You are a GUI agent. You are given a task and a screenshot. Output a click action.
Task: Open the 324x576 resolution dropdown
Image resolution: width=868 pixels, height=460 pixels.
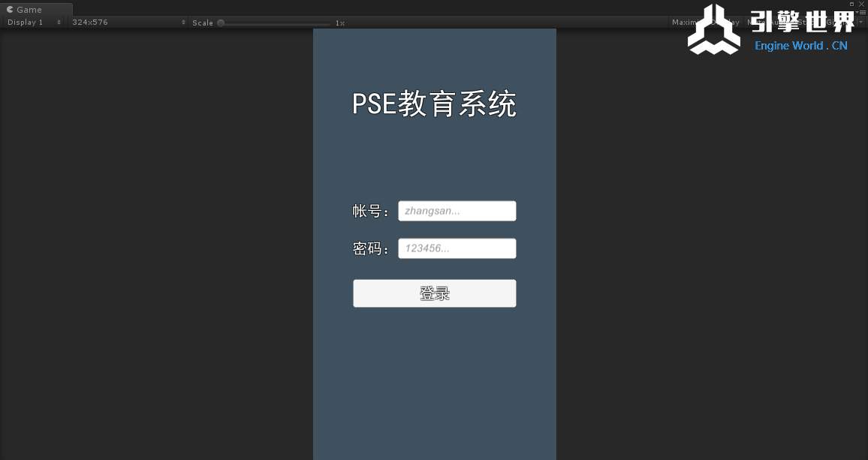click(128, 23)
